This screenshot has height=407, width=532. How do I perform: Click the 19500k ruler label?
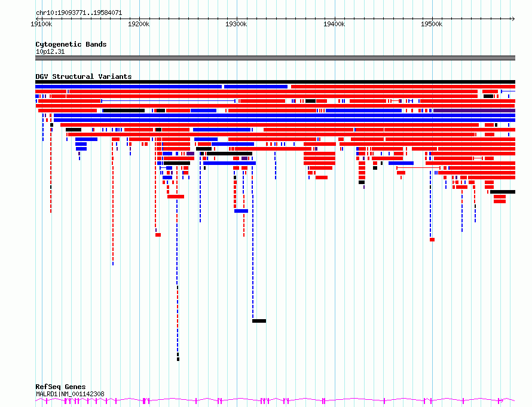[x=432, y=24]
